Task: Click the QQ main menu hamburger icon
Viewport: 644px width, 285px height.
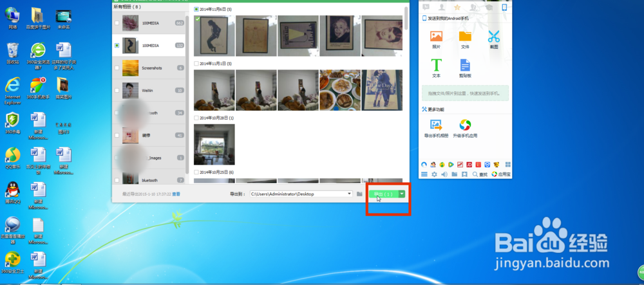Action: tap(424, 174)
